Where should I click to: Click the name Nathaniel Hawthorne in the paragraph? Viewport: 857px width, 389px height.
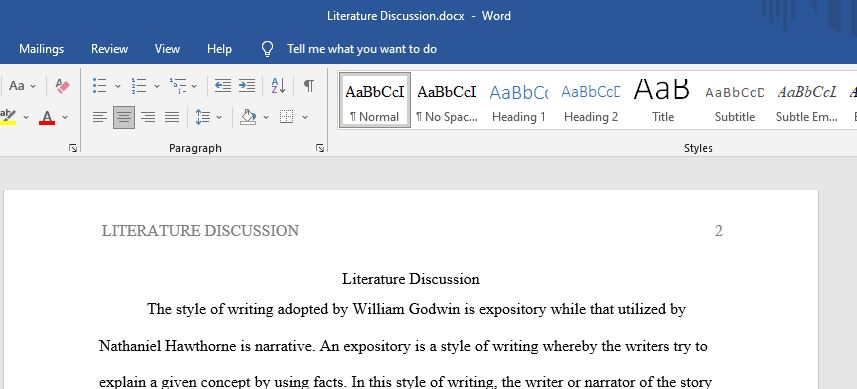167,346
